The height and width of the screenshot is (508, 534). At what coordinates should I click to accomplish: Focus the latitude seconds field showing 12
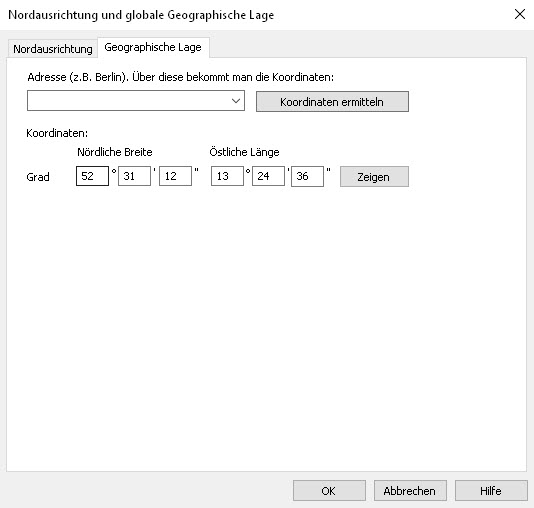pyautogui.click(x=175, y=176)
